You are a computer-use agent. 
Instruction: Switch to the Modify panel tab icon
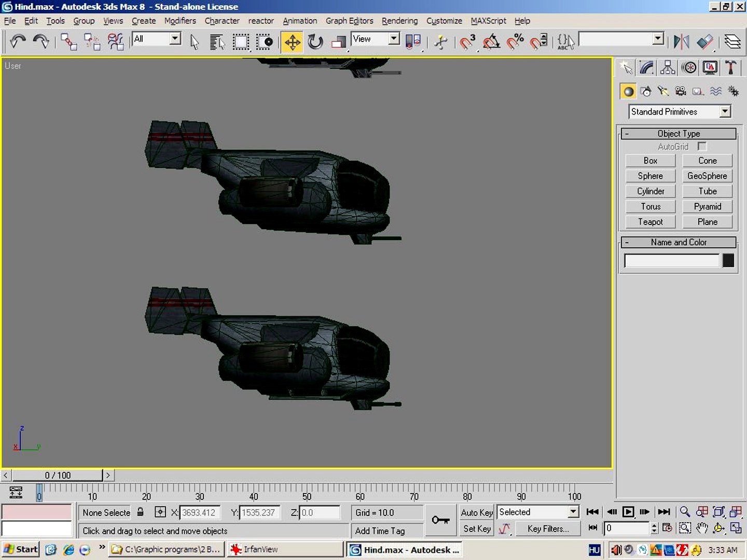click(x=646, y=68)
